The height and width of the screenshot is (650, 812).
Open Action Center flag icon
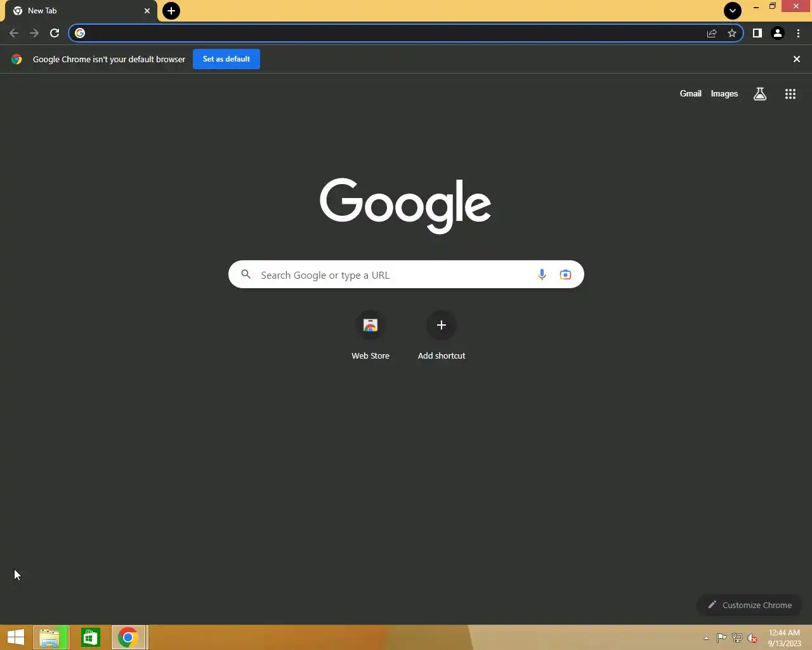tap(722, 638)
